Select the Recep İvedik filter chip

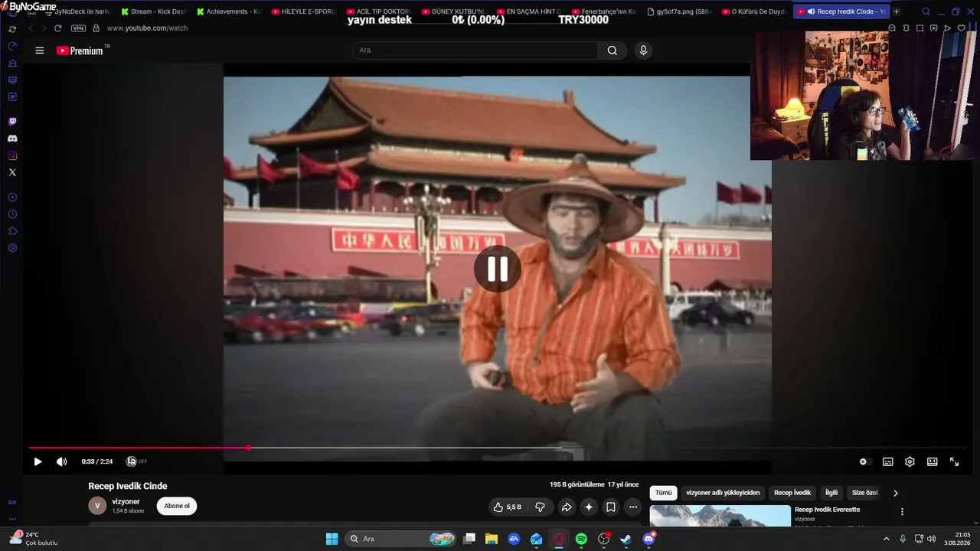[x=792, y=493]
